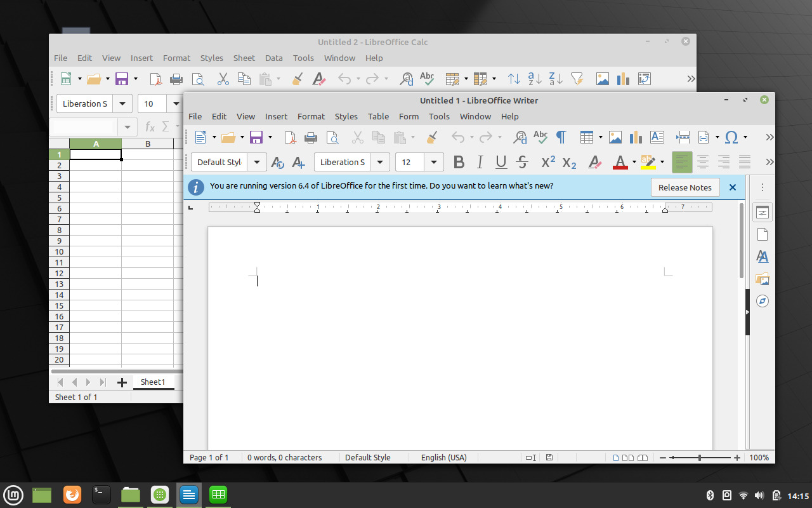Set Align Left paragraph alignment
The width and height of the screenshot is (812, 508).
[682, 163]
